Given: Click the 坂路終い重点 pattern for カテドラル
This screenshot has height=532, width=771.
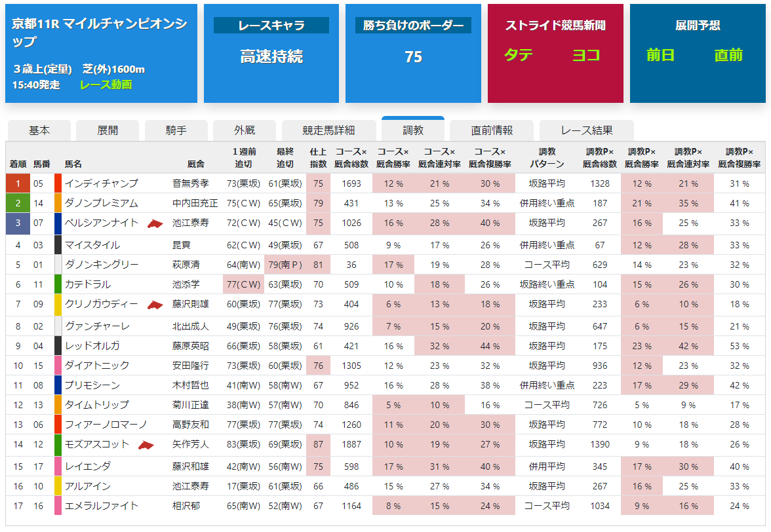Looking at the screenshot, I should pyautogui.click(x=547, y=284).
